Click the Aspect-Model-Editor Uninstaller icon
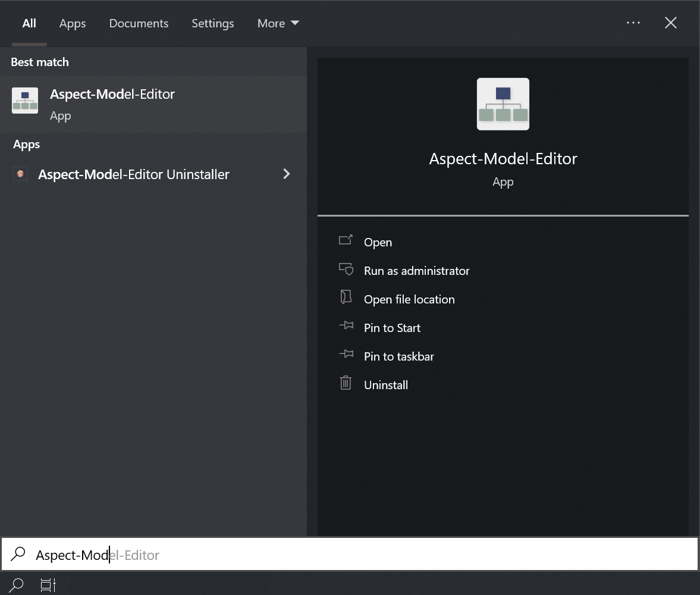Image resolution: width=700 pixels, height=595 pixels. click(x=20, y=174)
